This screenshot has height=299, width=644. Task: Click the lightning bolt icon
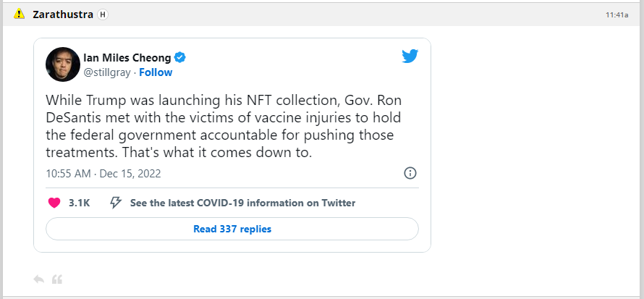(115, 203)
